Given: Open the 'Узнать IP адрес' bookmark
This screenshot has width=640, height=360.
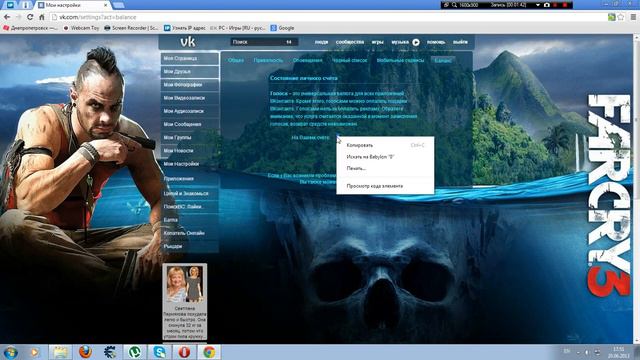Looking at the screenshot, I should pos(185,28).
